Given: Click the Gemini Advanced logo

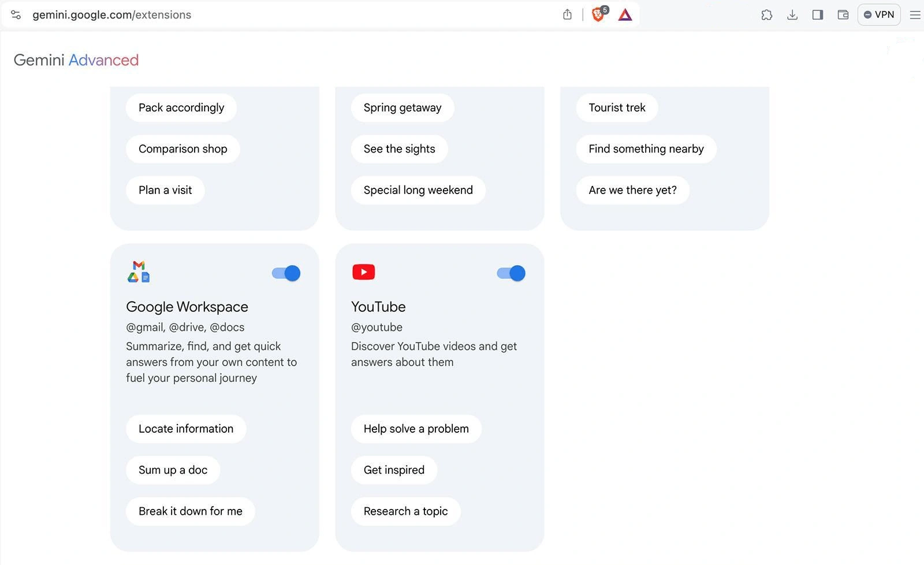Looking at the screenshot, I should pos(76,60).
